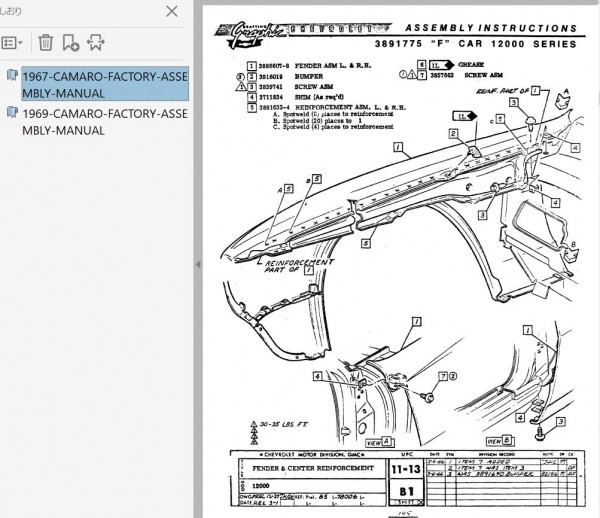The image size is (600, 518).
Task: Click the BUMPER entry in the parts list
Action: (308, 77)
